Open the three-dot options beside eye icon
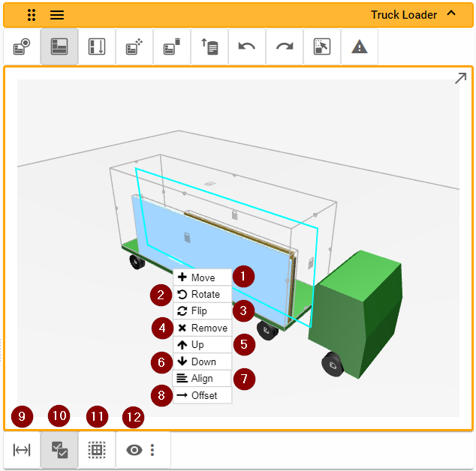The image size is (476, 471). click(152, 450)
